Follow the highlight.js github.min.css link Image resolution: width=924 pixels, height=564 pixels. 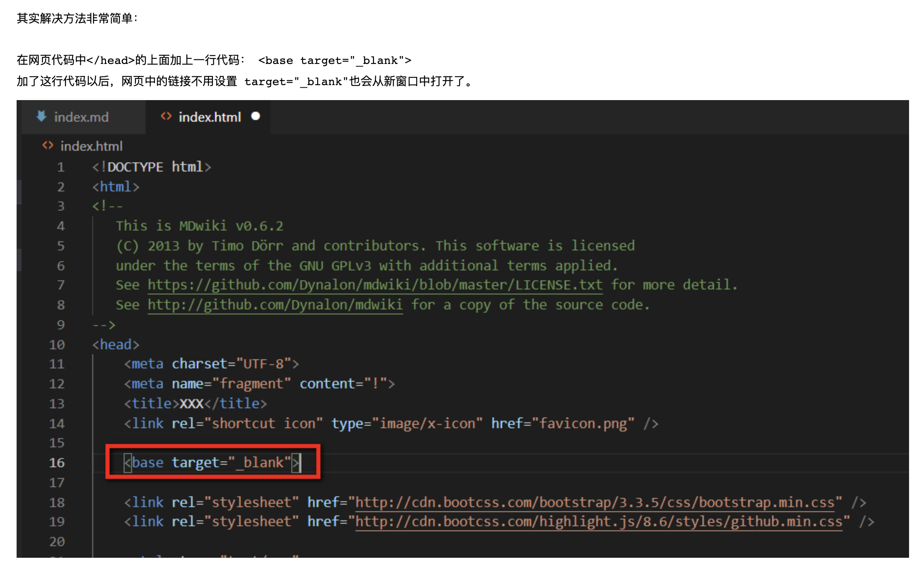pos(598,521)
